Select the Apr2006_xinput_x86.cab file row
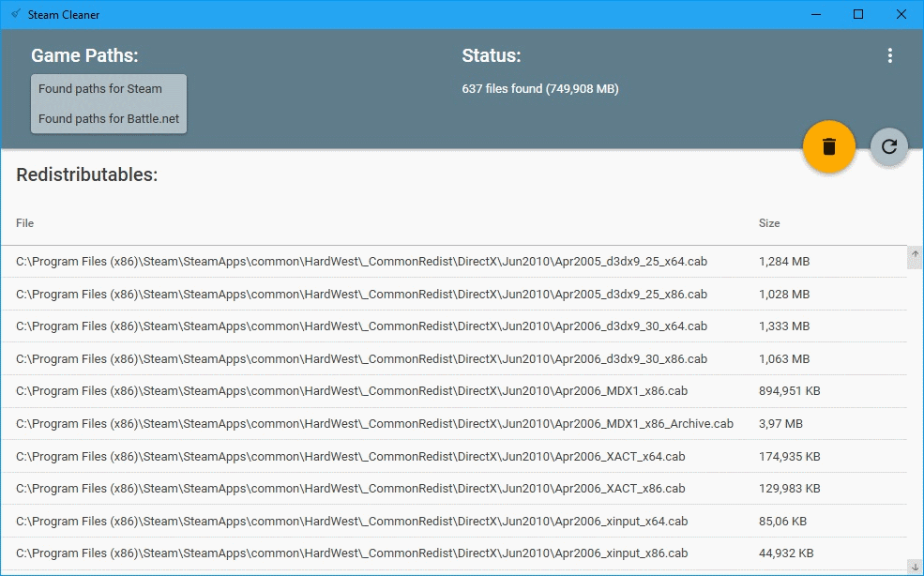This screenshot has width=924, height=576. (375, 553)
